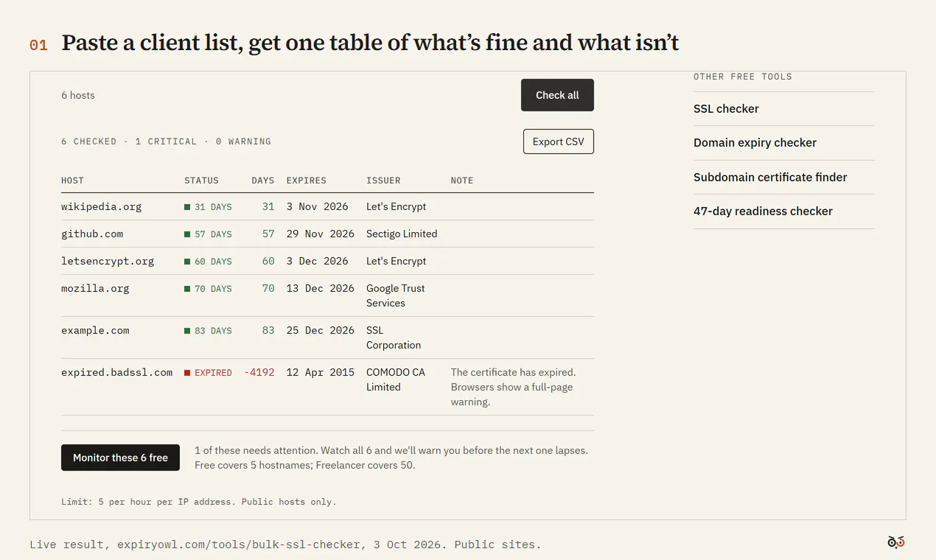
Task: Select the github.com host cell
Action: (x=92, y=234)
